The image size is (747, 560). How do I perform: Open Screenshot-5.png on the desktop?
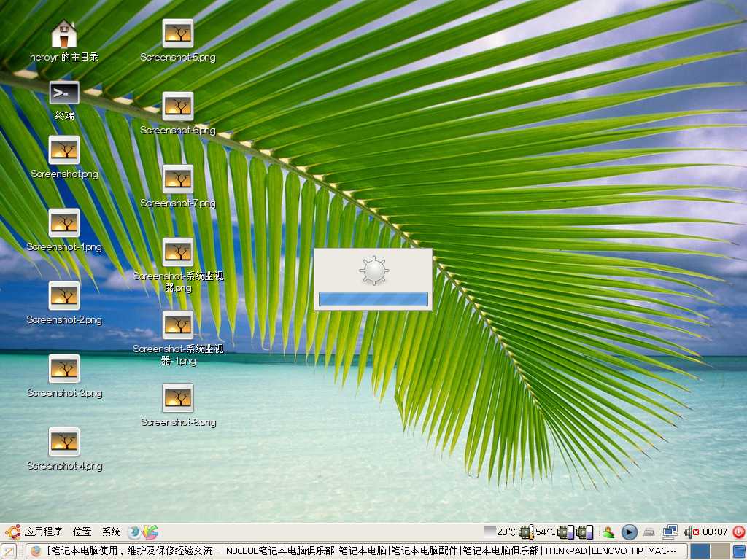click(178, 34)
